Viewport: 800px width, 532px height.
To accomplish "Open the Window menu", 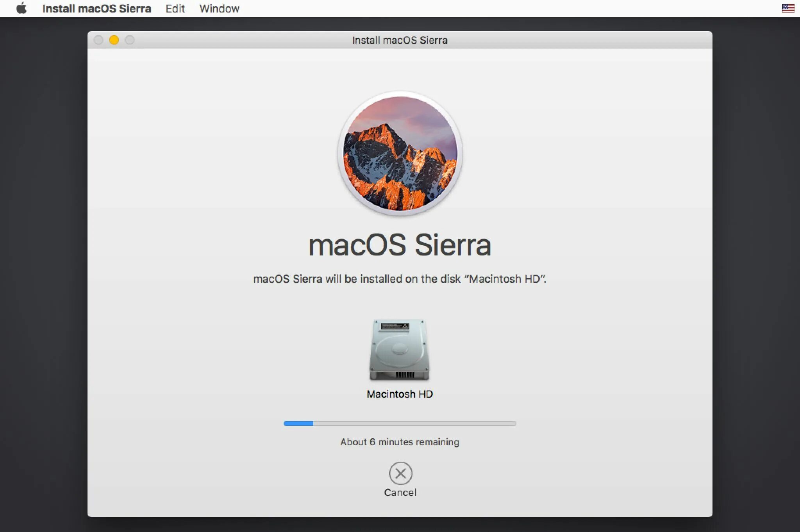I will [x=219, y=9].
